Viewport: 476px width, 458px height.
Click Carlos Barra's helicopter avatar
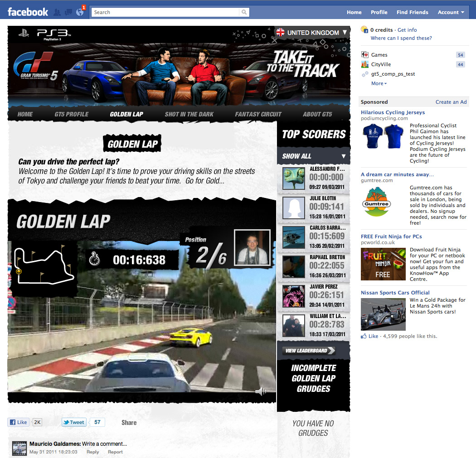click(x=294, y=237)
